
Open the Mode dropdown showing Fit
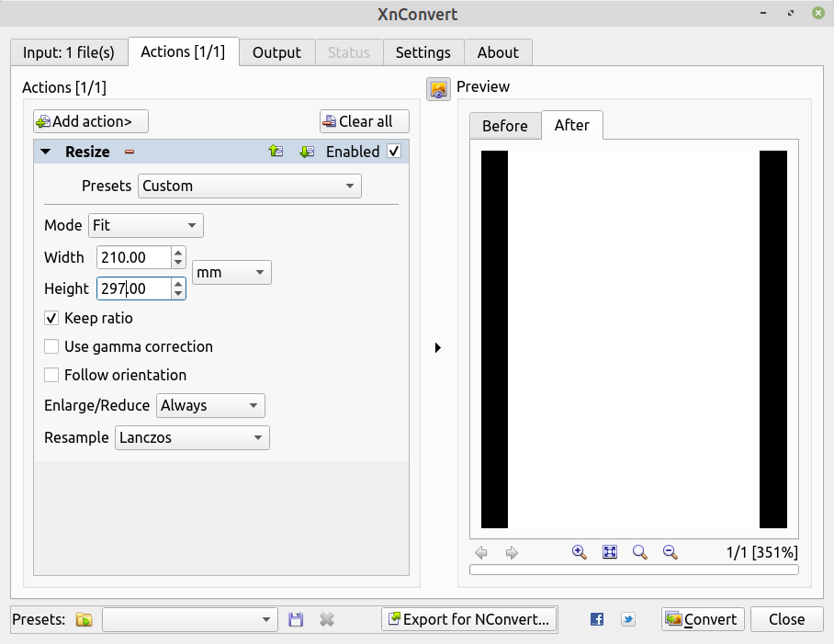click(x=146, y=225)
